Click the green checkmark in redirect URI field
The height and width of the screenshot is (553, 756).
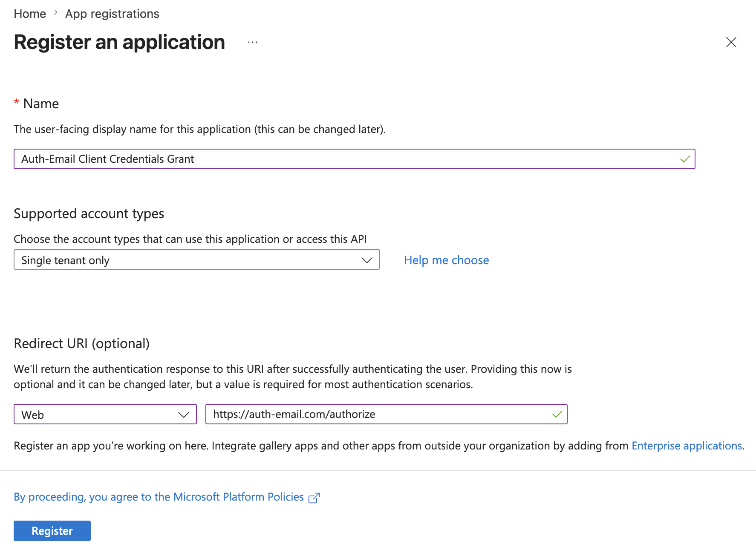point(557,414)
